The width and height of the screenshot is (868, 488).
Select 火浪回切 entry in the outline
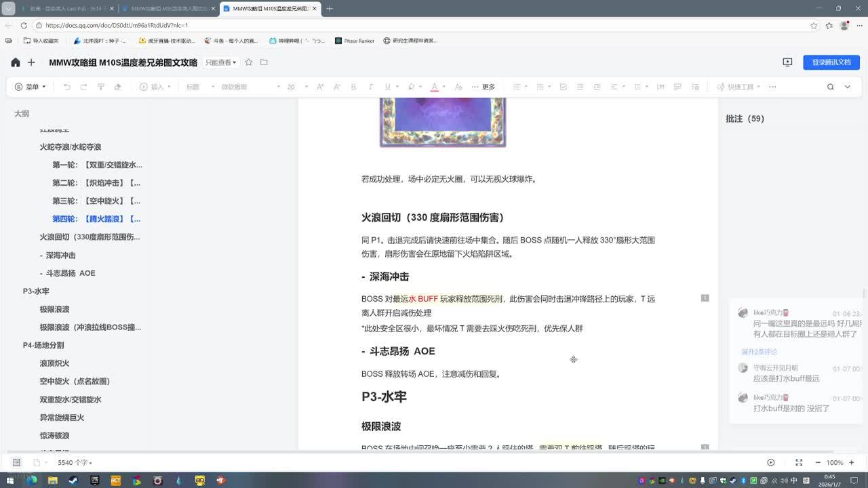(x=90, y=237)
